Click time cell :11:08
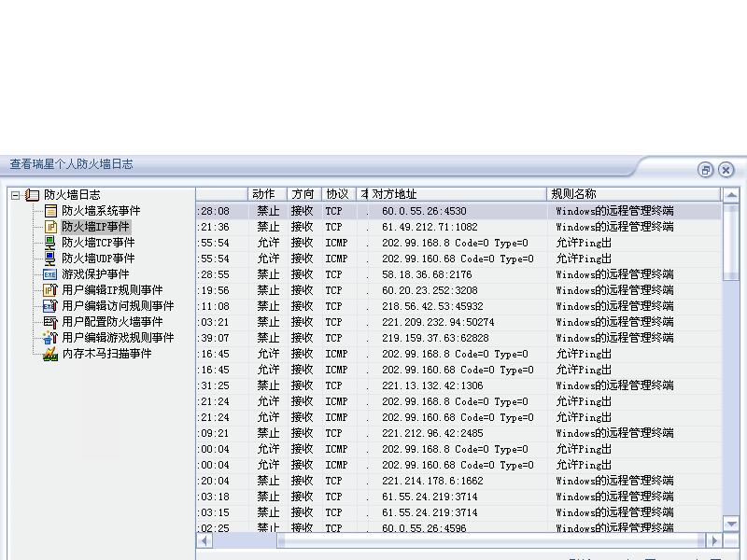 pos(214,306)
